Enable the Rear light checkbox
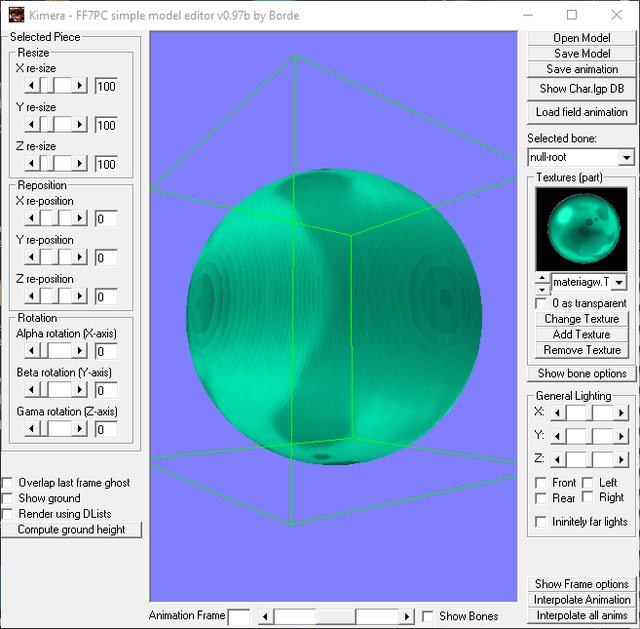 coord(541,498)
